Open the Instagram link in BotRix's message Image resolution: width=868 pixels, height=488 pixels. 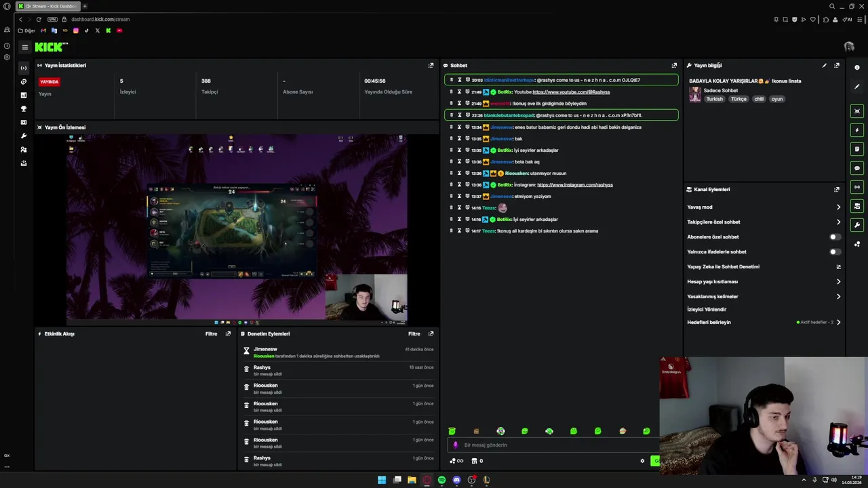click(575, 184)
